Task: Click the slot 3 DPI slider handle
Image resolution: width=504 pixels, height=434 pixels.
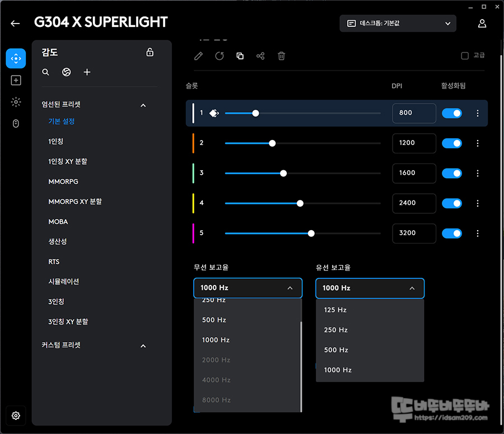Action: click(x=283, y=173)
